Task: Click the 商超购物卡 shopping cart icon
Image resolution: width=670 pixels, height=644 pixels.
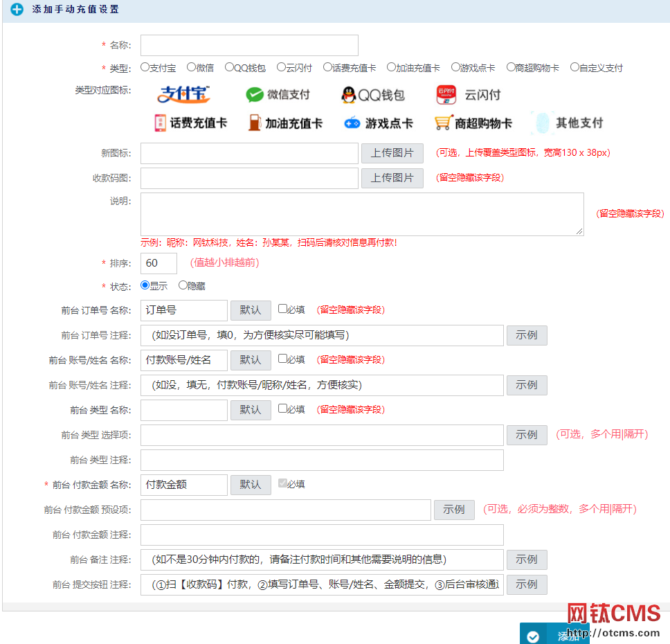Action: tap(443, 123)
